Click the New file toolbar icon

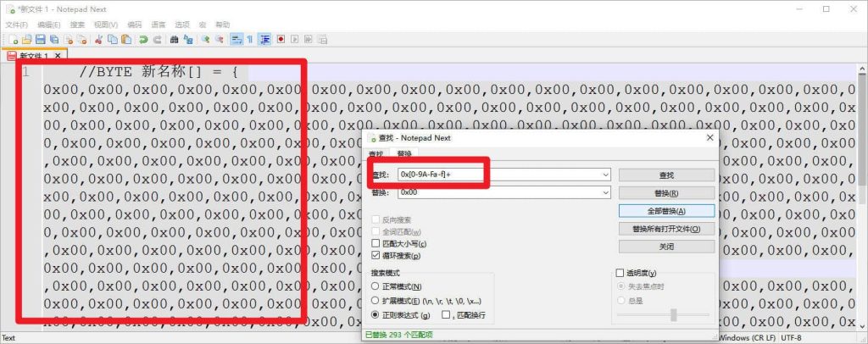pyautogui.click(x=14, y=39)
